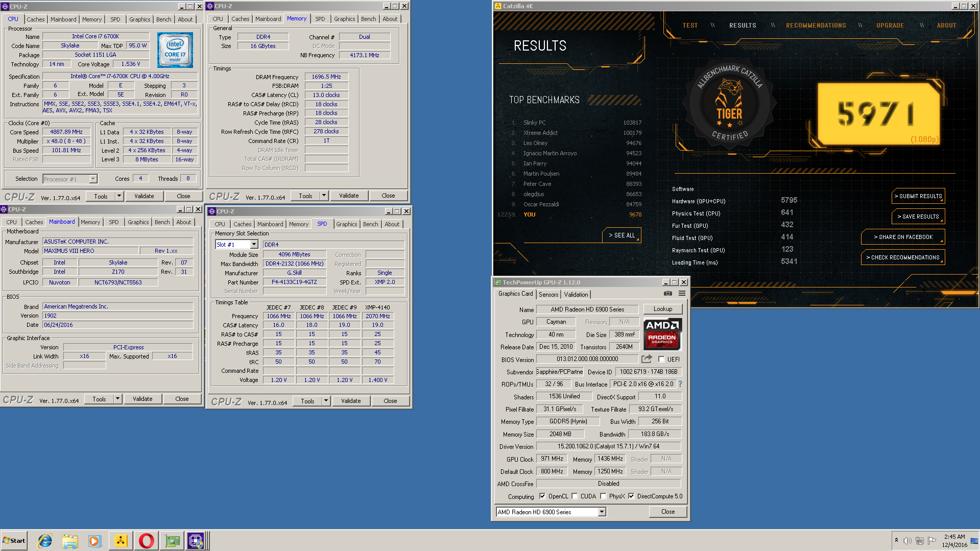Click SHARE ON FACEBOOK button
980x551 pixels.
pyautogui.click(x=903, y=237)
